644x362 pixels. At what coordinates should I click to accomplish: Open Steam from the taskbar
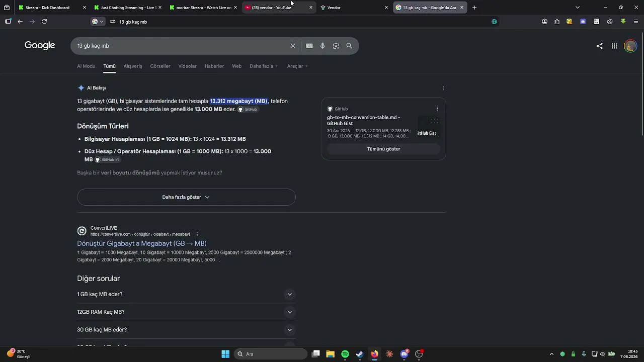point(360,354)
